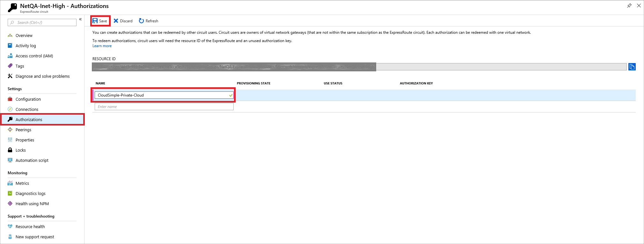Click the Configuration toolbox icon
Viewport: 644px width, 244px height.
pos(10,99)
